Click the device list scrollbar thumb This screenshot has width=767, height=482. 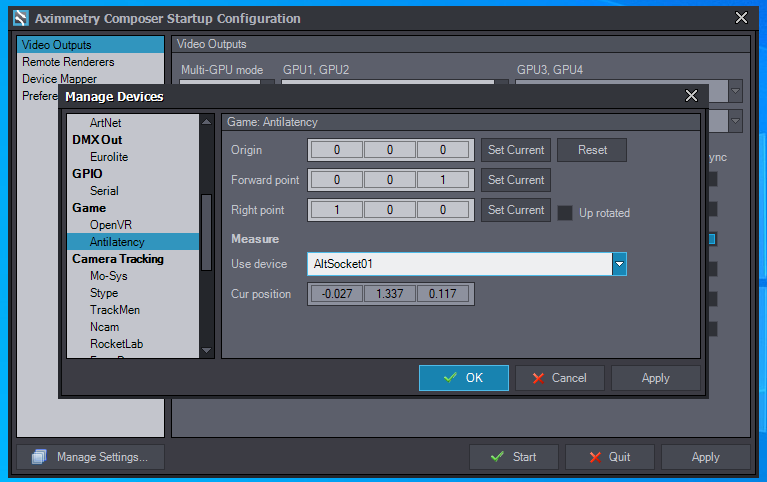[206, 232]
